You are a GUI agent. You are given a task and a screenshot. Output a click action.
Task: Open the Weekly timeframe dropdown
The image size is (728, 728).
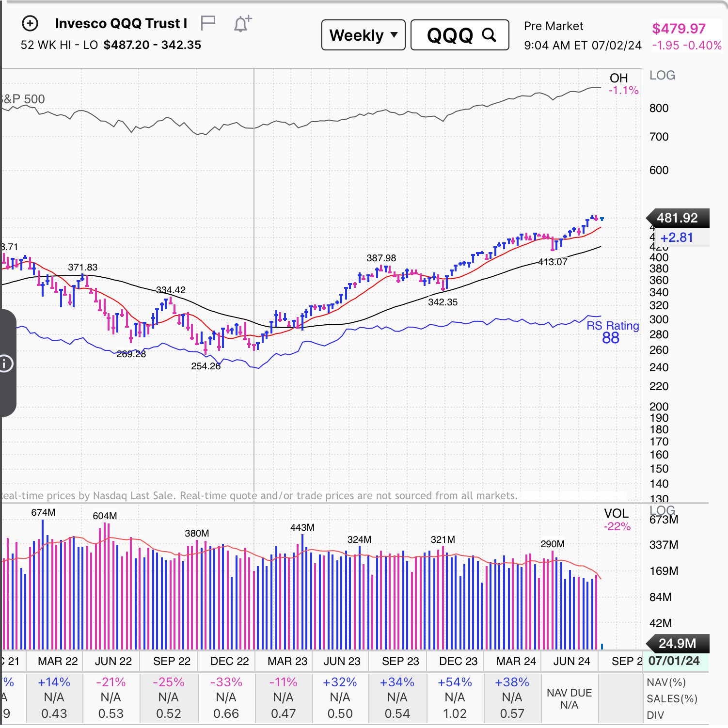point(364,35)
